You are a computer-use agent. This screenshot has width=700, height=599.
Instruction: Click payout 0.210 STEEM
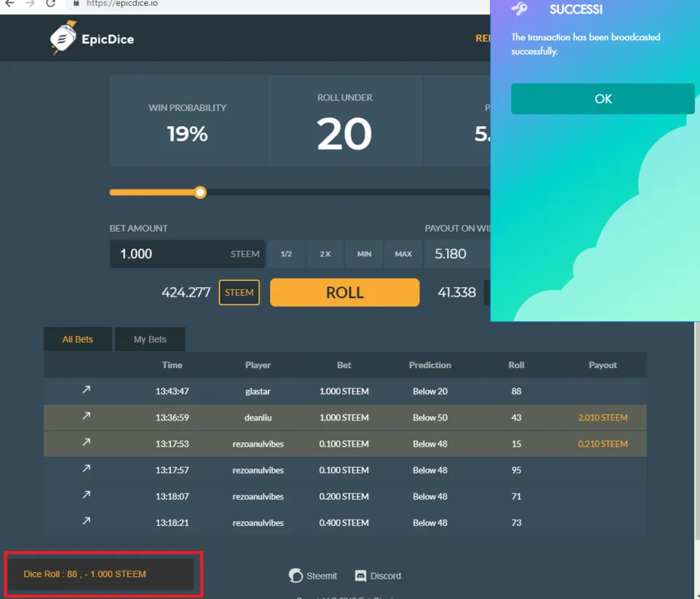tap(603, 444)
